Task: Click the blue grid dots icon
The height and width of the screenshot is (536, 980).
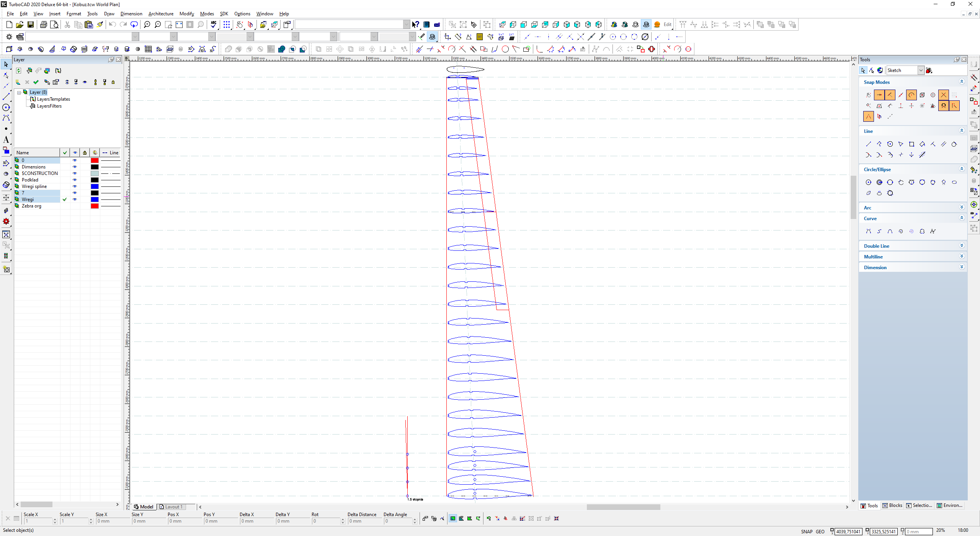Action: pyautogui.click(x=227, y=25)
